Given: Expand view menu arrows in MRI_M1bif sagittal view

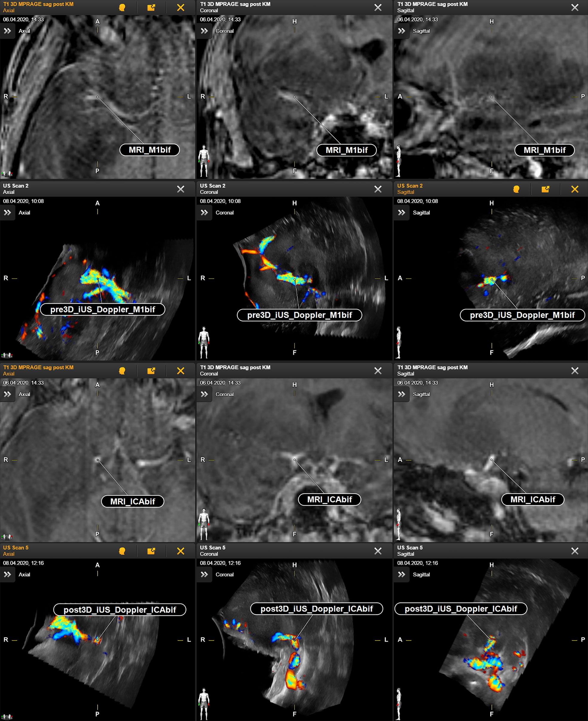Looking at the screenshot, I should (x=401, y=31).
